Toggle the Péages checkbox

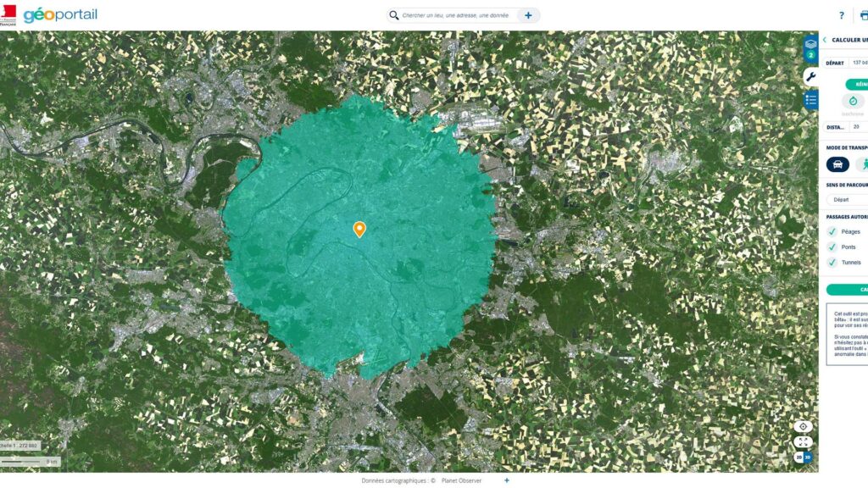point(832,232)
